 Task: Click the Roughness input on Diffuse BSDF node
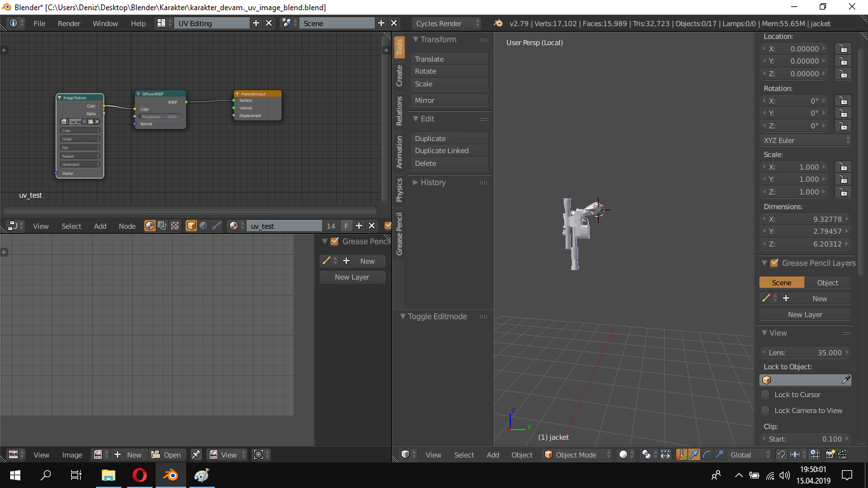point(160,116)
